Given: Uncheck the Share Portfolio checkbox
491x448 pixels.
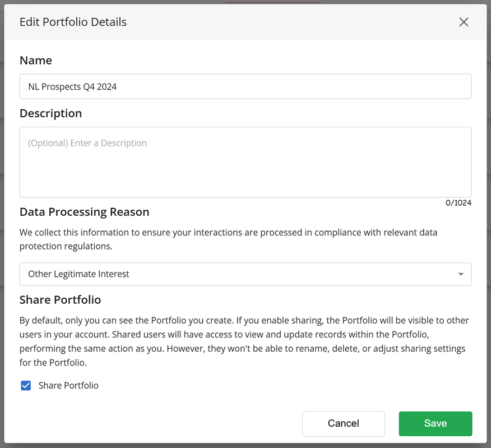Looking at the screenshot, I should (x=26, y=386).
